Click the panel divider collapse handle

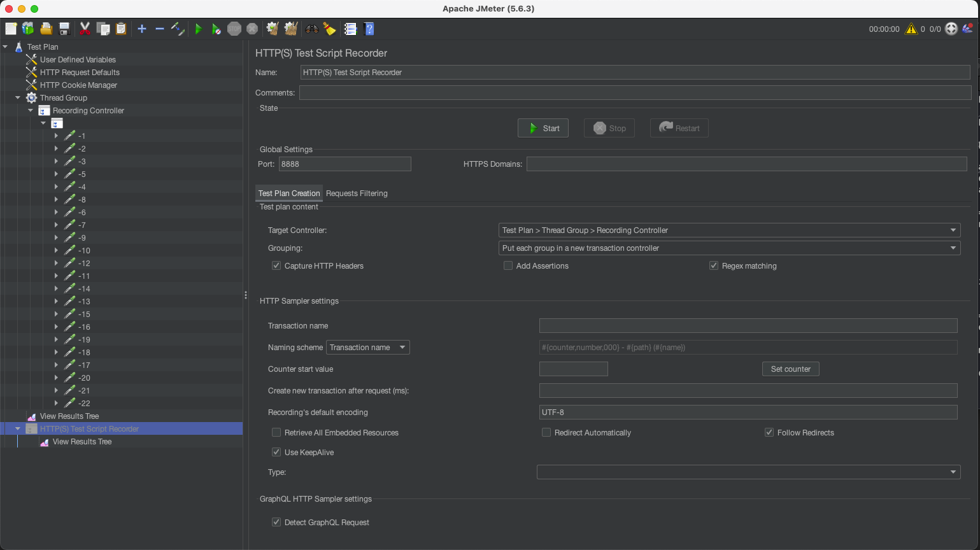[x=246, y=295]
